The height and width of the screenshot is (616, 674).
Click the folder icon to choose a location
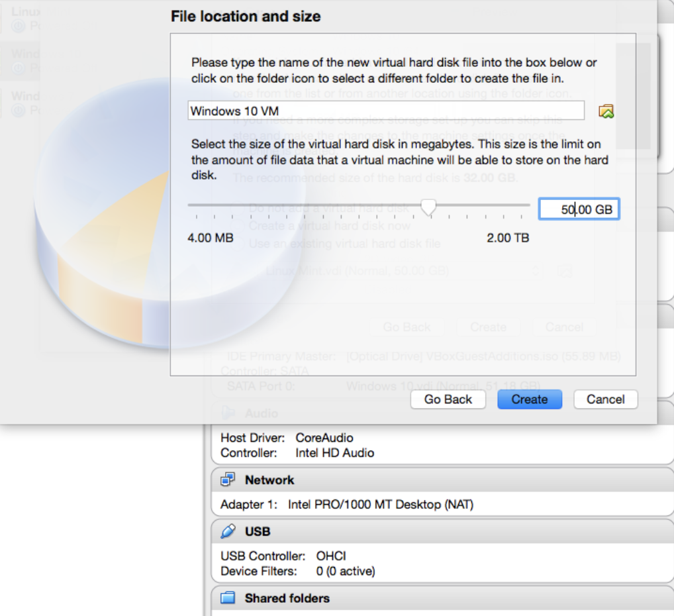[x=606, y=111]
